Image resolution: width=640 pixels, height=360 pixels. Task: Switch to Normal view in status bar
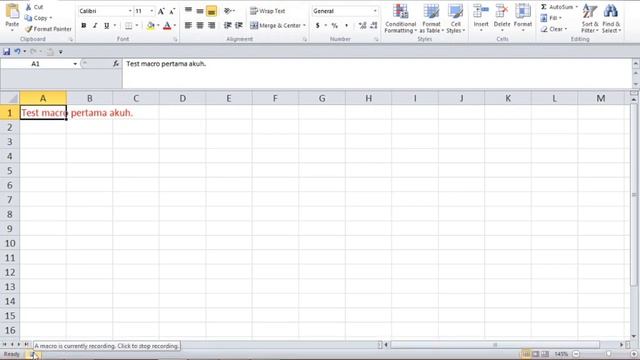tap(526, 354)
